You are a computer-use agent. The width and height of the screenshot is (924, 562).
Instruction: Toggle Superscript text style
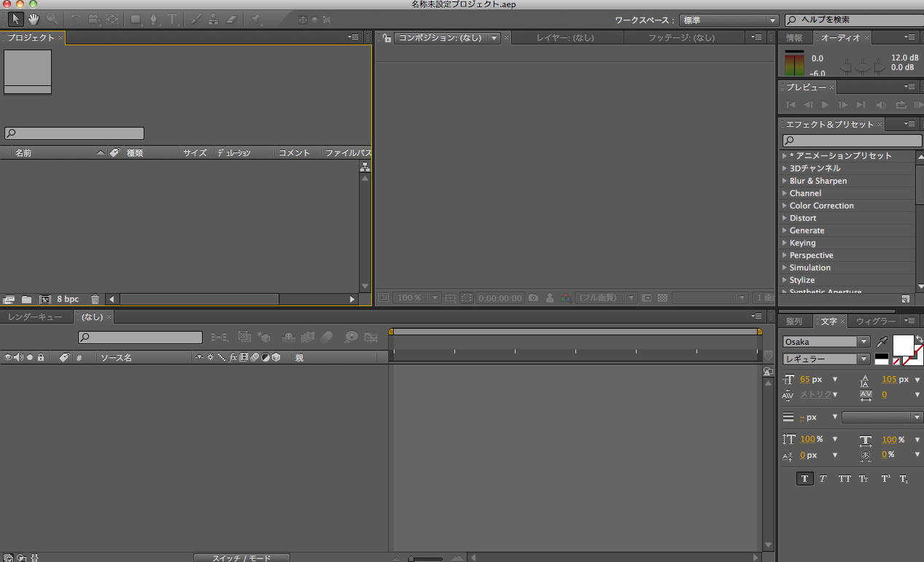885,479
